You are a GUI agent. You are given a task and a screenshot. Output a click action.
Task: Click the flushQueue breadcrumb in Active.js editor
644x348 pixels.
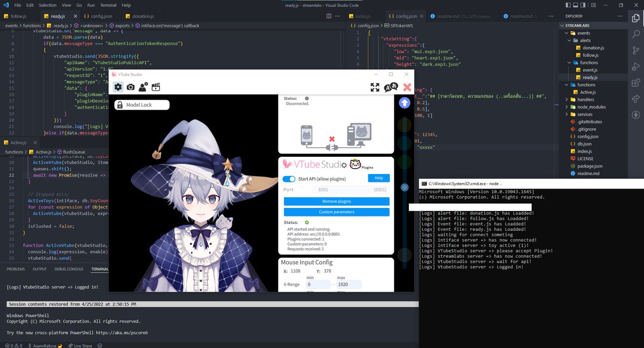(x=71, y=152)
